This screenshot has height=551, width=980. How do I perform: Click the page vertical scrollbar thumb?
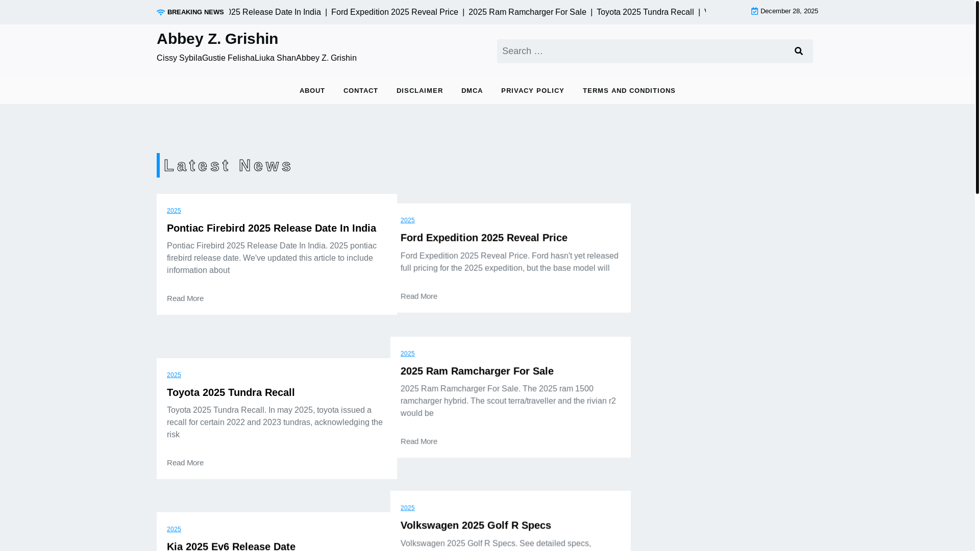coord(977,97)
